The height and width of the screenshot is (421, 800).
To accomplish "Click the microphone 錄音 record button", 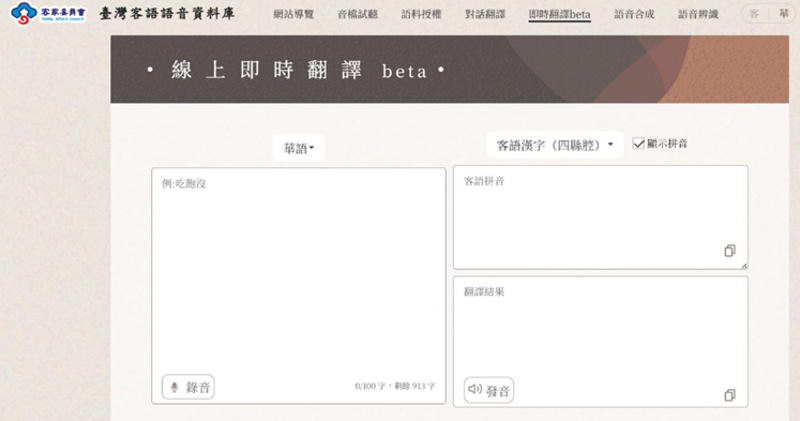I will [x=188, y=387].
